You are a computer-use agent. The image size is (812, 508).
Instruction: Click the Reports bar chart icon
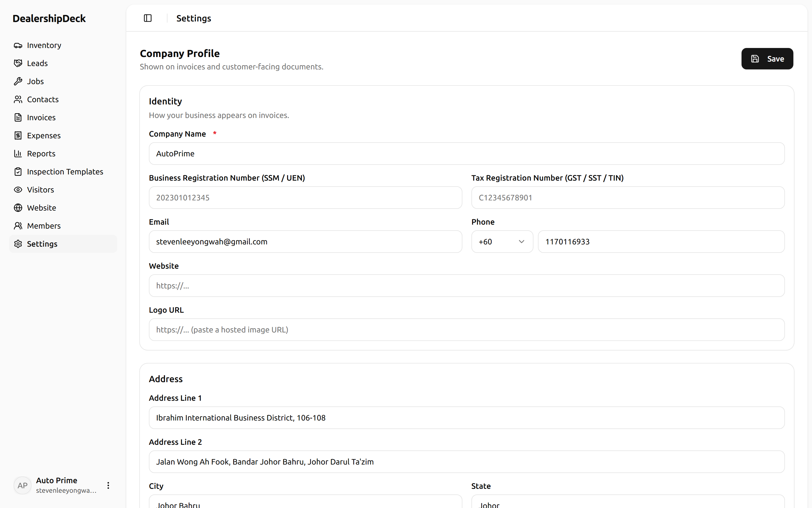pos(18,154)
